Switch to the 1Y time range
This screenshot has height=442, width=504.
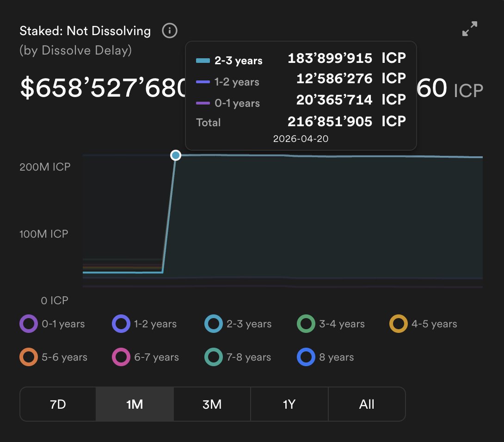(x=289, y=405)
